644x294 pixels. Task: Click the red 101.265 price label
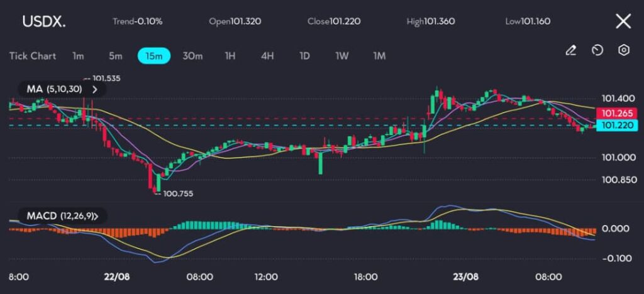coord(616,114)
